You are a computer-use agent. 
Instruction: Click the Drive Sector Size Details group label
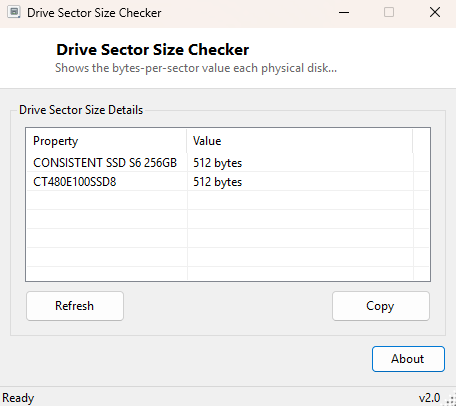(81, 110)
